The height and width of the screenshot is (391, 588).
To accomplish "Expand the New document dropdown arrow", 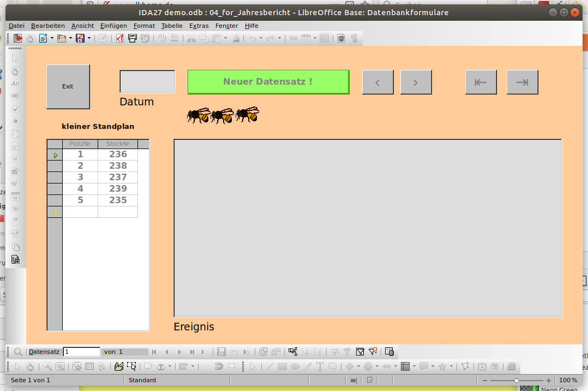I will [x=52, y=38].
